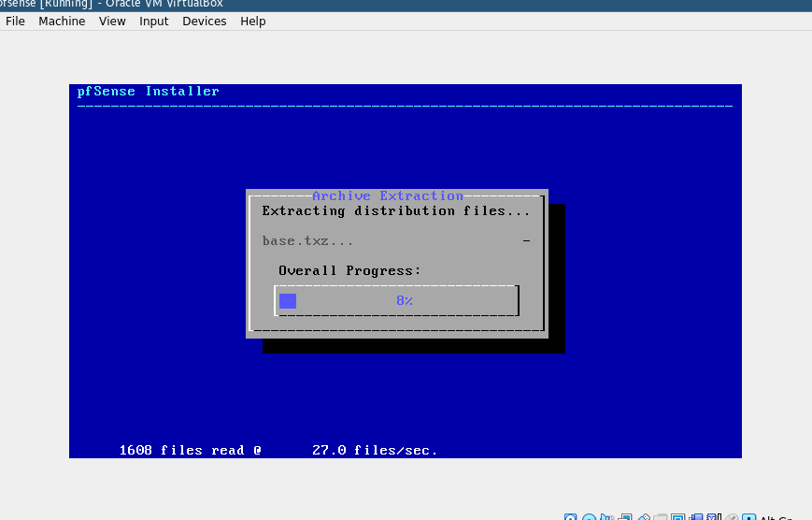Click the 'pfSense Installer' header text
The width and height of the screenshot is (812, 520).
[149, 92]
